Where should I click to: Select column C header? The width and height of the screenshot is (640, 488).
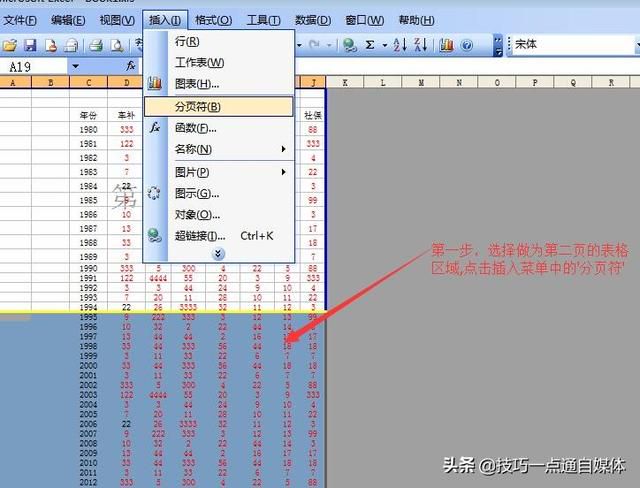89,82
